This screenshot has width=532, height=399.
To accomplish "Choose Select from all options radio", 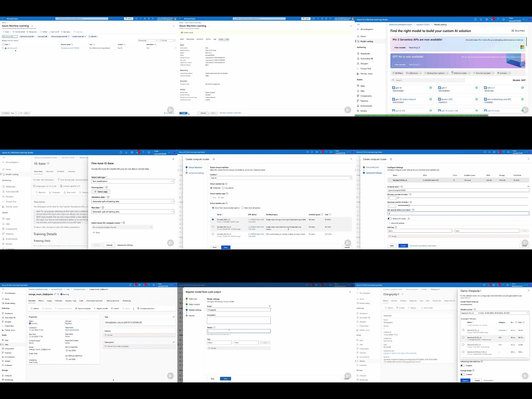I will (x=242, y=208).
